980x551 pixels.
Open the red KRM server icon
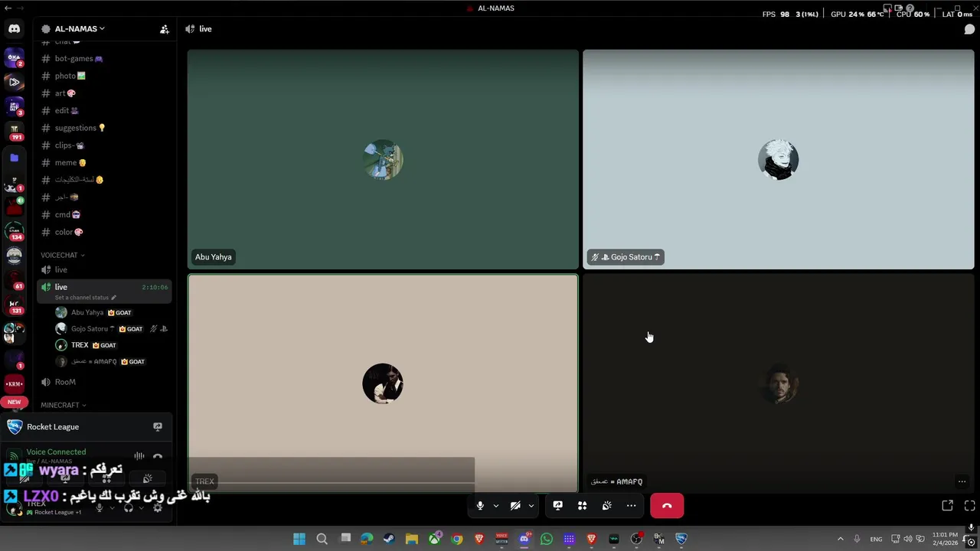click(14, 383)
